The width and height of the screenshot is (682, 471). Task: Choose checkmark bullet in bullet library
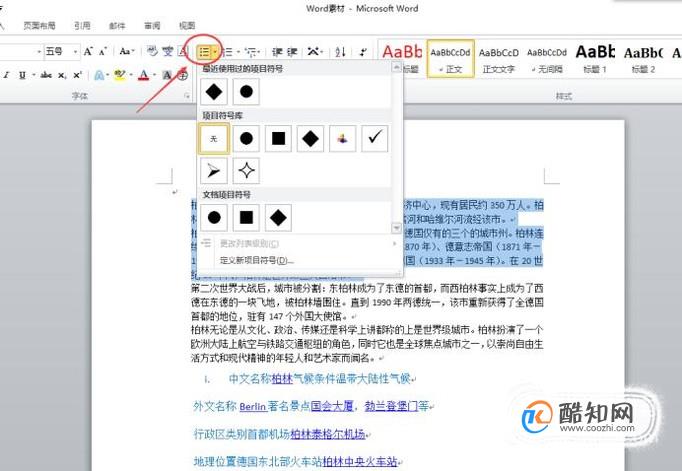[x=374, y=139]
